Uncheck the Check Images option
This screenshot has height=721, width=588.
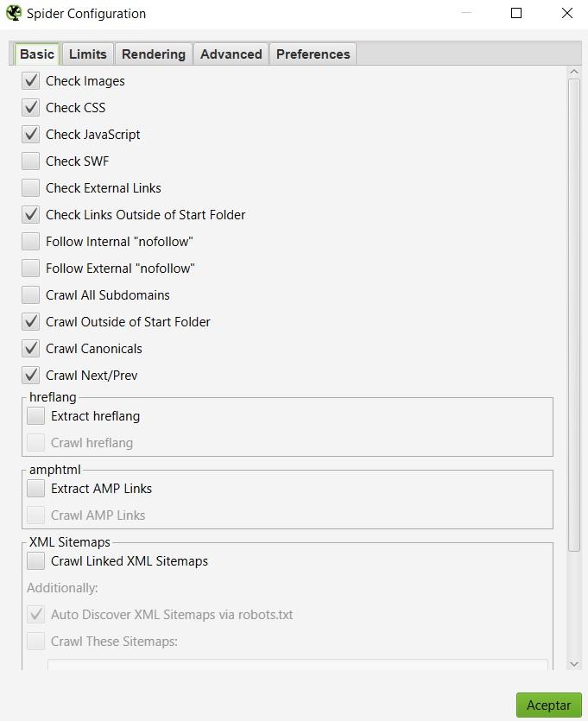click(x=31, y=81)
